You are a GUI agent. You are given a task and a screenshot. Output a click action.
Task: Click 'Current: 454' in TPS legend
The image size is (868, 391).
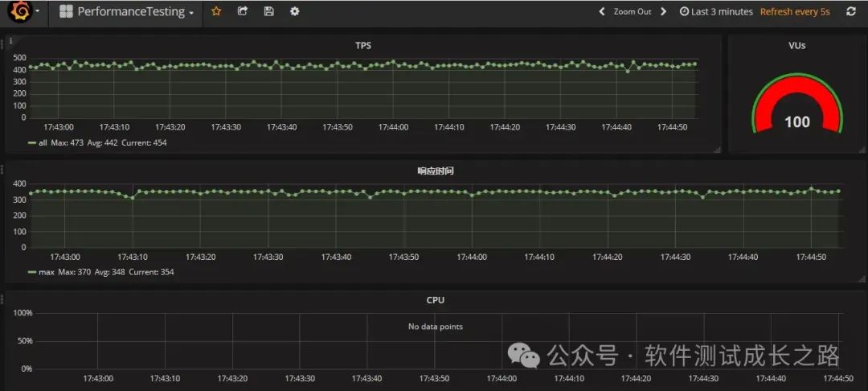point(144,143)
